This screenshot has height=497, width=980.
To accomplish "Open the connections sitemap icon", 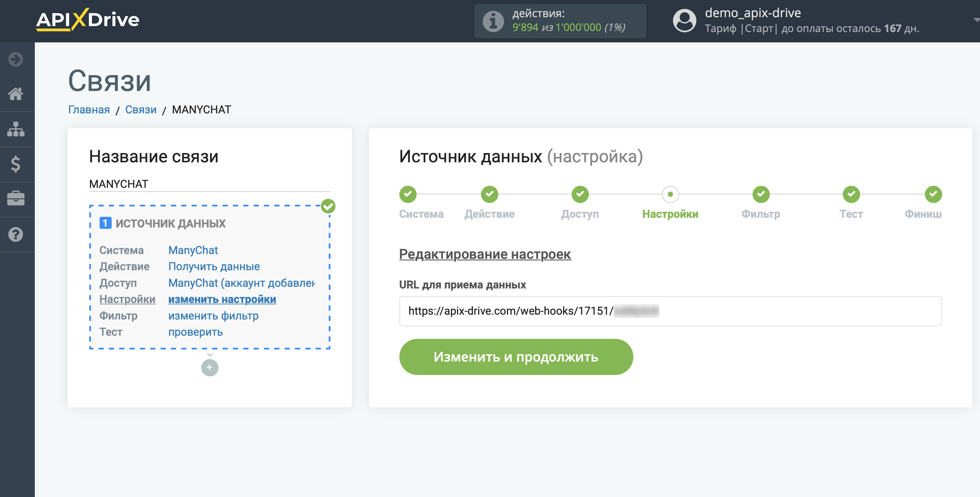I will coord(16,129).
